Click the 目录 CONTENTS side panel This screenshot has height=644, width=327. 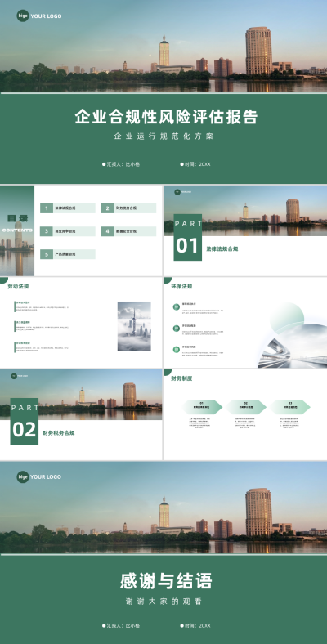point(17,230)
